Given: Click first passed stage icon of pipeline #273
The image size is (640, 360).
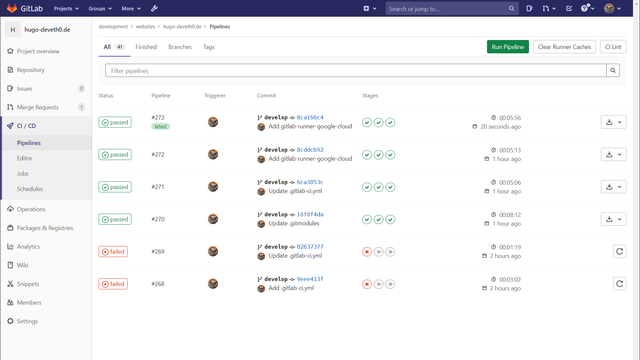Looking at the screenshot, I should click(x=367, y=122).
